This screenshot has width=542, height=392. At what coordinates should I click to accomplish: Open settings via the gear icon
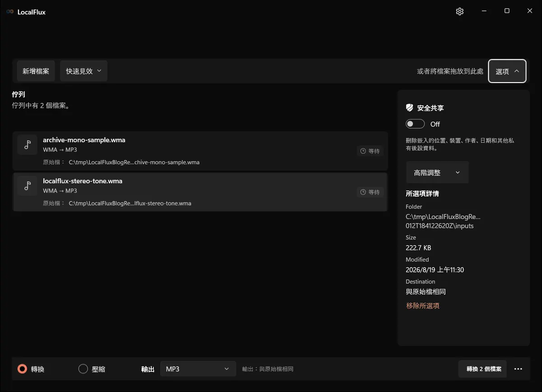pos(460,12)
